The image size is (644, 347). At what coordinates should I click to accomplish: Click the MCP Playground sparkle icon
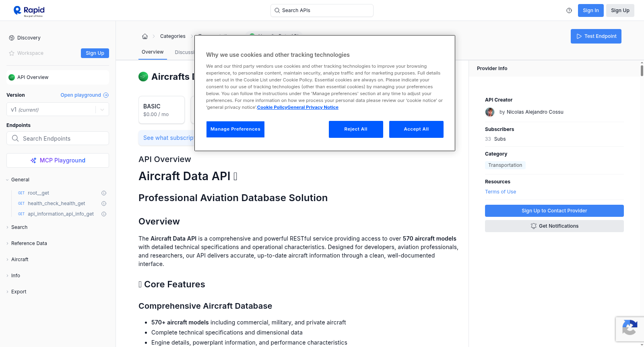tap(33, 160)
